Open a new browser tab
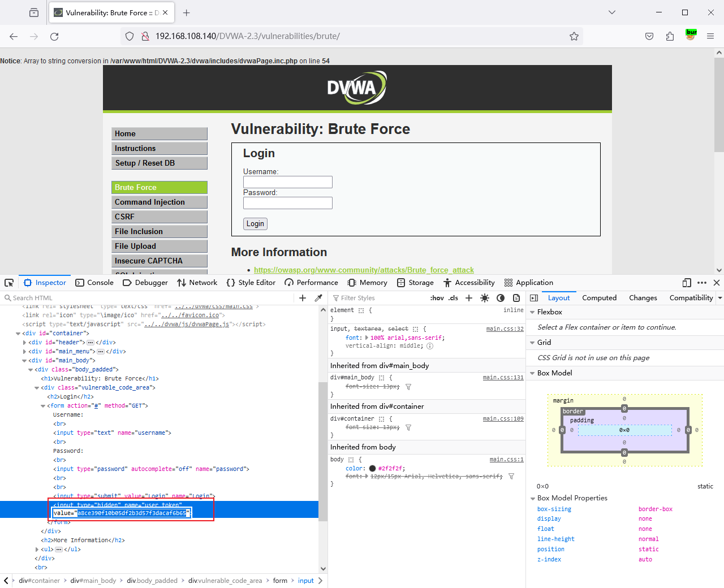724x588 pixels. 187,12
